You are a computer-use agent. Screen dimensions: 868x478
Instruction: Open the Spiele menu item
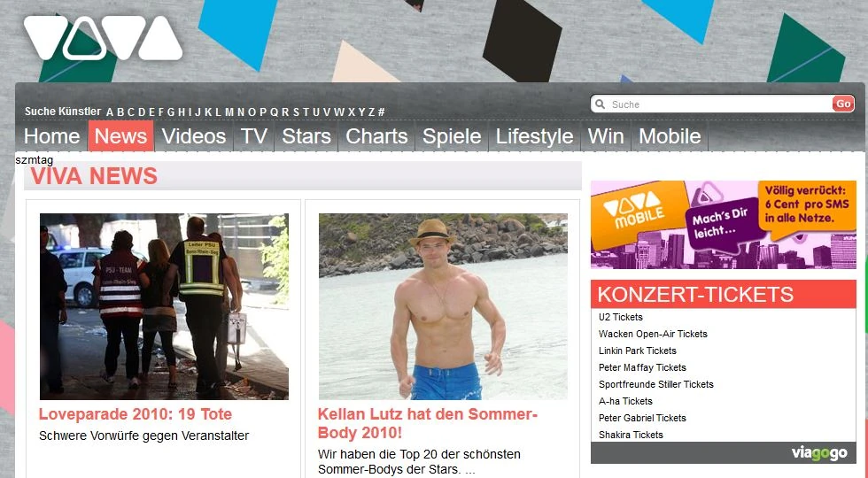pyautogui.click(x=452, y=136)
